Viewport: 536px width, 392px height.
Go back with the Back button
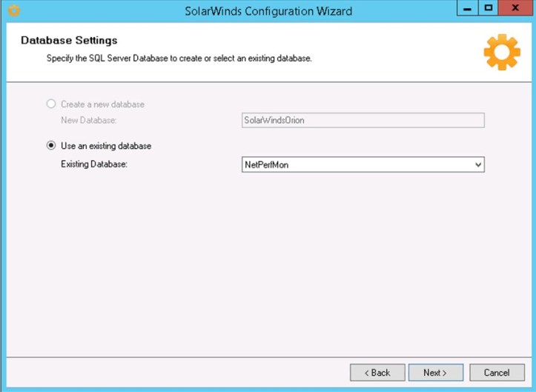(x=377, y=373)
